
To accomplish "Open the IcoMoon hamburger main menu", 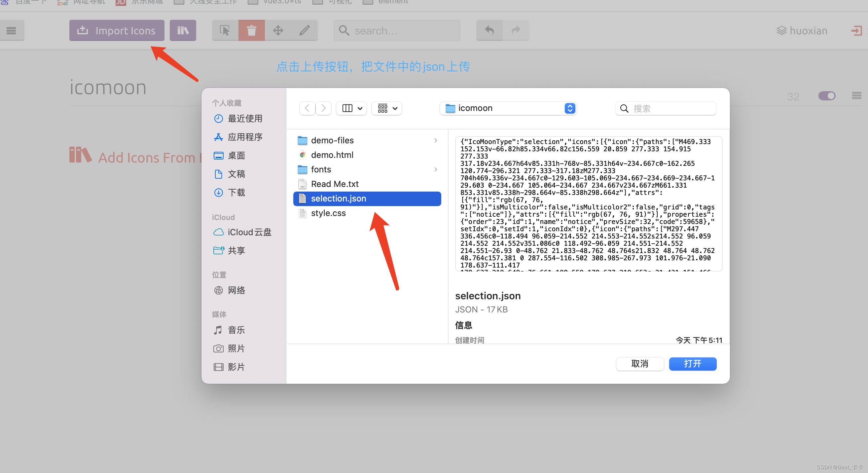I will tap(11, 31).
